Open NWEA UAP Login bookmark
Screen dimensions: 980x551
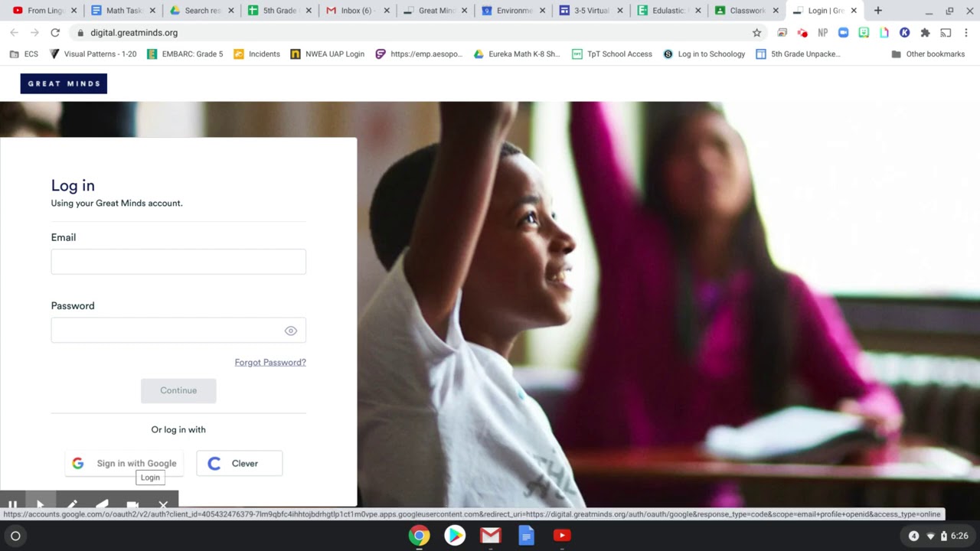click(327, 54)
